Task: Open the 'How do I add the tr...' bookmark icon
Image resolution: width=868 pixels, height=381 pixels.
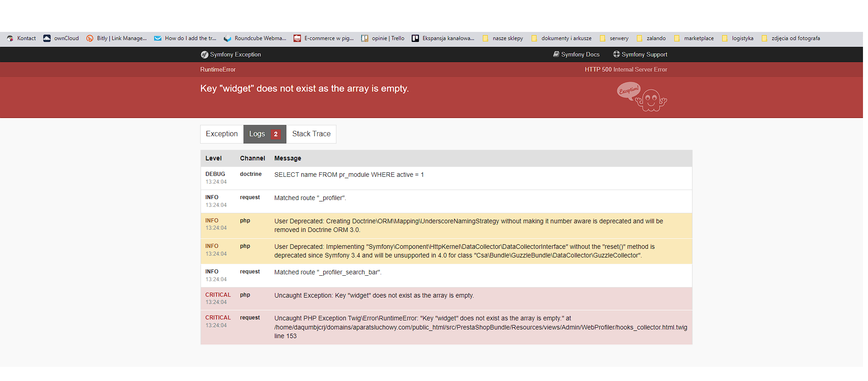Action: click(158, 38)
